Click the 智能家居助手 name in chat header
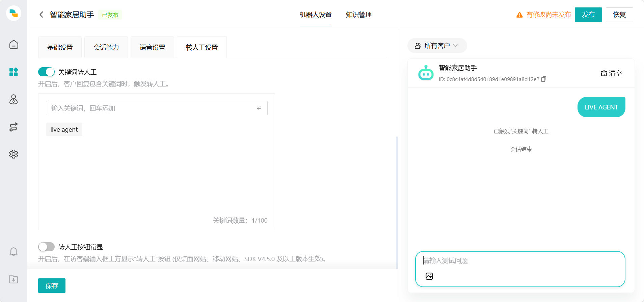Screen dimensions: 644x302 point(458,68)
